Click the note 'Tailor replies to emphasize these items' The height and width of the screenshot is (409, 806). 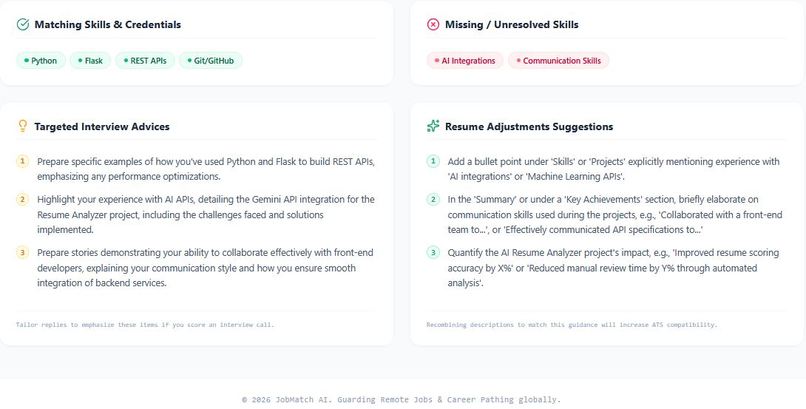tap(145, 325)
